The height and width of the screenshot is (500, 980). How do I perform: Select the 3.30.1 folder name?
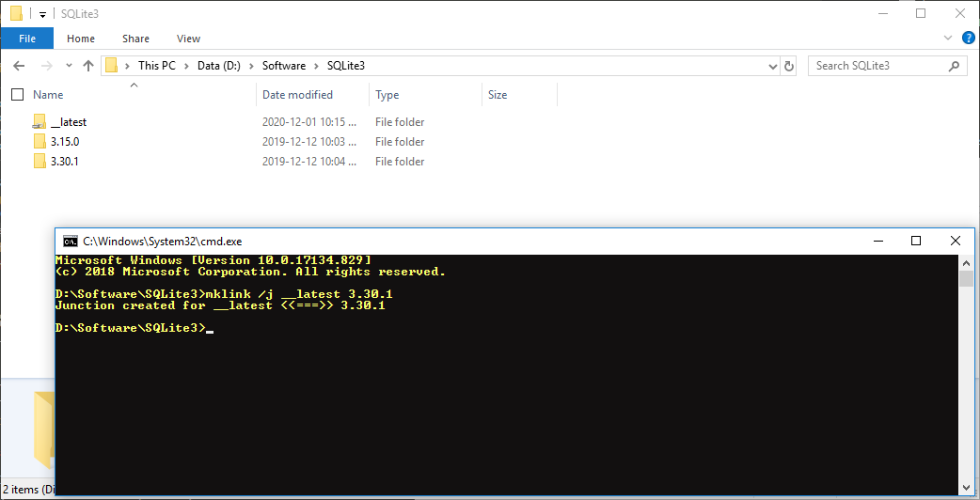click(64, 162)
